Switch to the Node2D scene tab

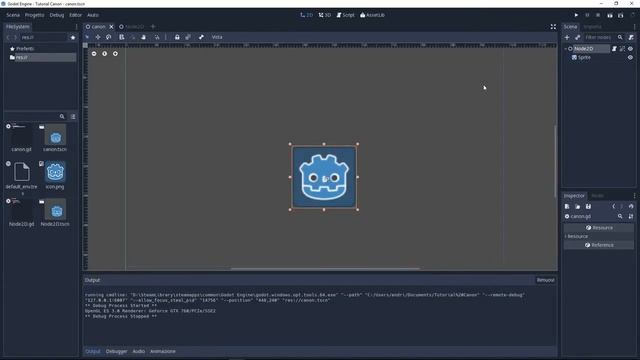coord(132,27)
